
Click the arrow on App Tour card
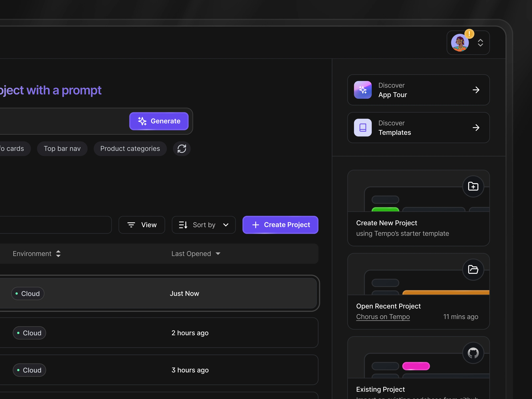coord(476,90)
